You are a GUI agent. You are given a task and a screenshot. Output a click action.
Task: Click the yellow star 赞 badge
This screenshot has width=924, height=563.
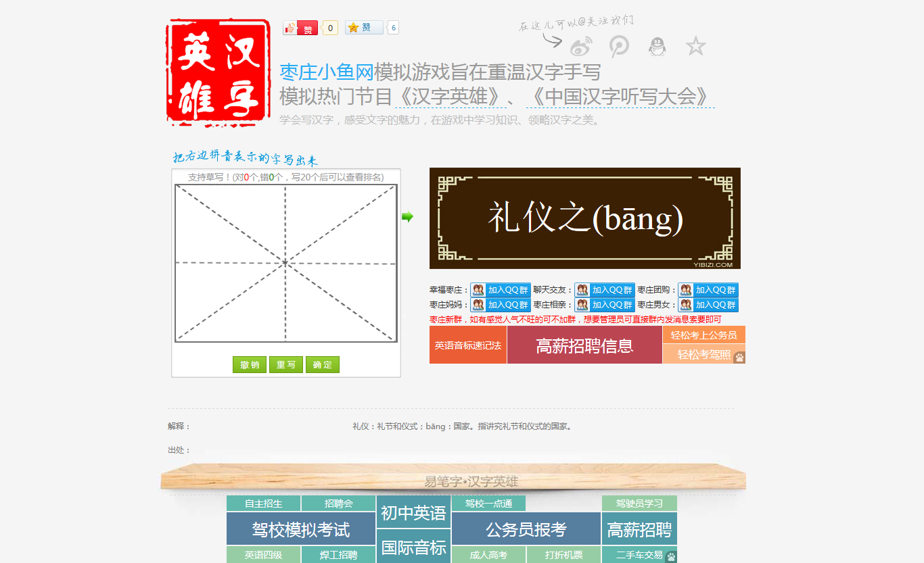[x=365, y=27]
